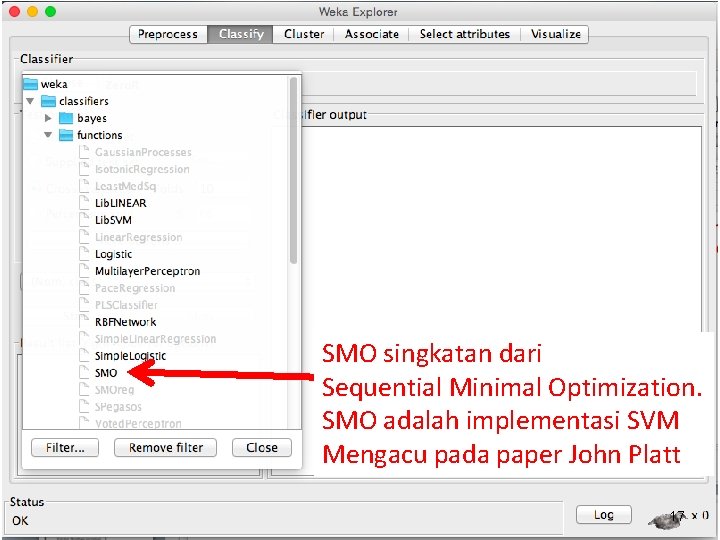Select the Classify tab

[241, 34]
